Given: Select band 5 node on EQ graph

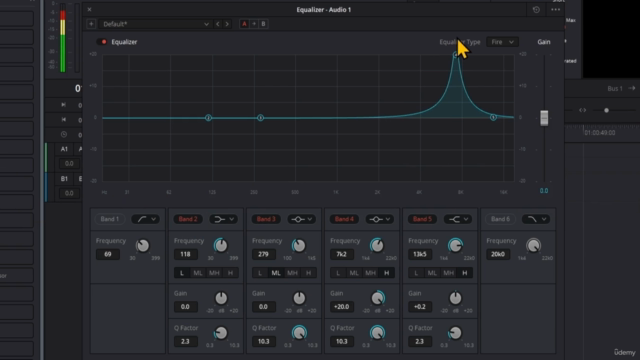Looking at the screenshot, I should pos(493,117).
